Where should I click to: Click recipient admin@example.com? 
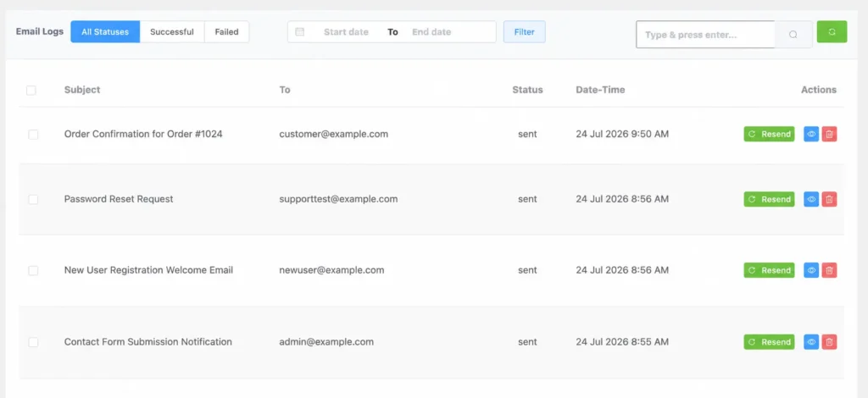point(326,341)
